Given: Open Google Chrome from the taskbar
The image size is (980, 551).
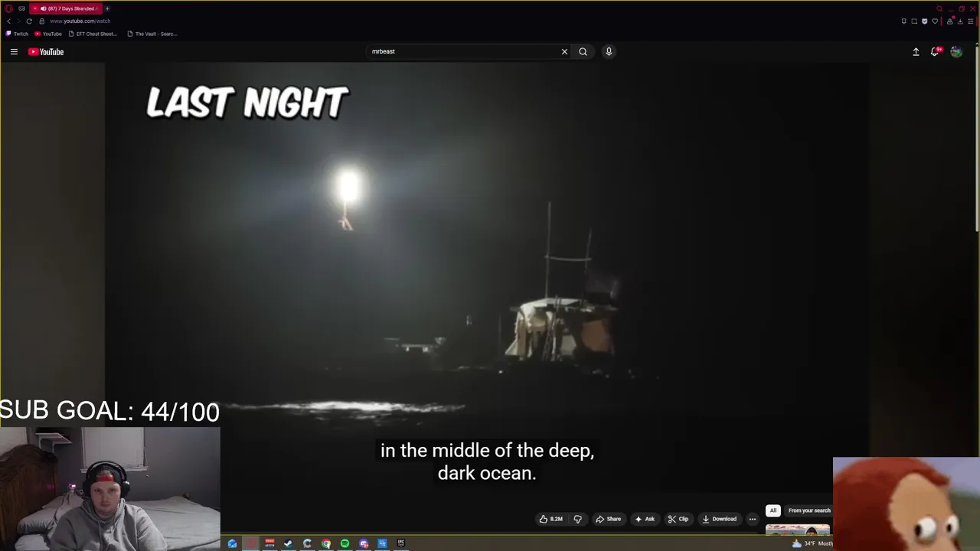Looking at the screenshot, I should coord(326,543).
